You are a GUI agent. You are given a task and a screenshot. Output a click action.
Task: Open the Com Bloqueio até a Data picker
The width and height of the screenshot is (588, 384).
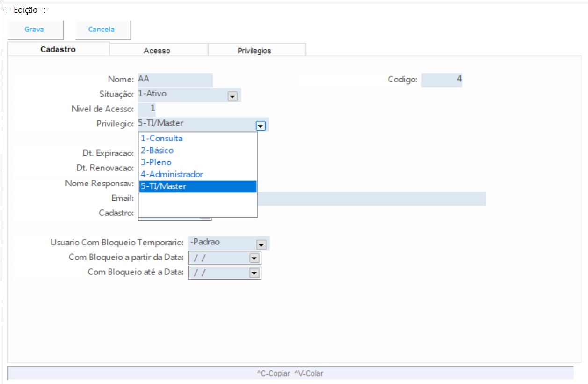(x=254, y=273)
